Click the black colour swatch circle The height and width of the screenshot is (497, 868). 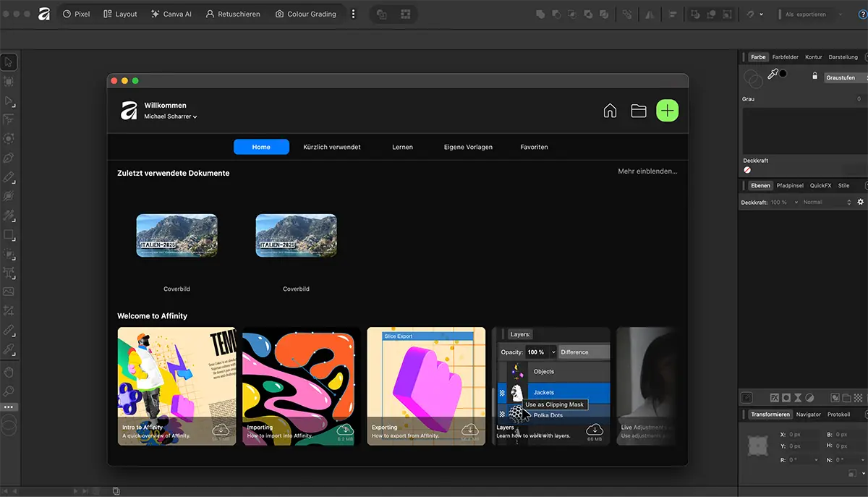(783, 74)
